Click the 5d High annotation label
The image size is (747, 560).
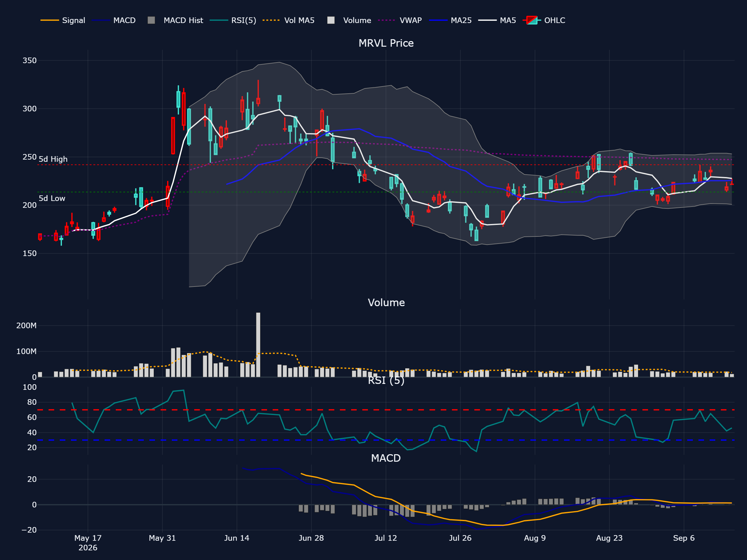click(53, 159)
